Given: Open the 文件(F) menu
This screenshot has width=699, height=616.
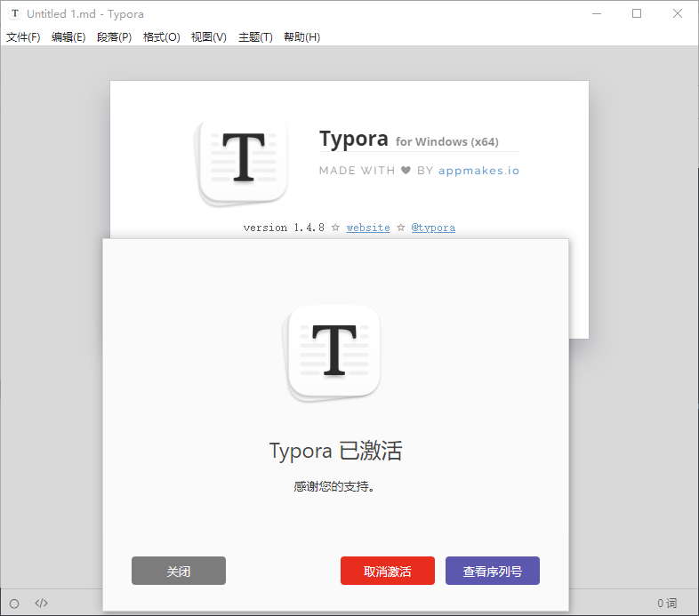Looking at the screenshot, I should coord(23,37).
